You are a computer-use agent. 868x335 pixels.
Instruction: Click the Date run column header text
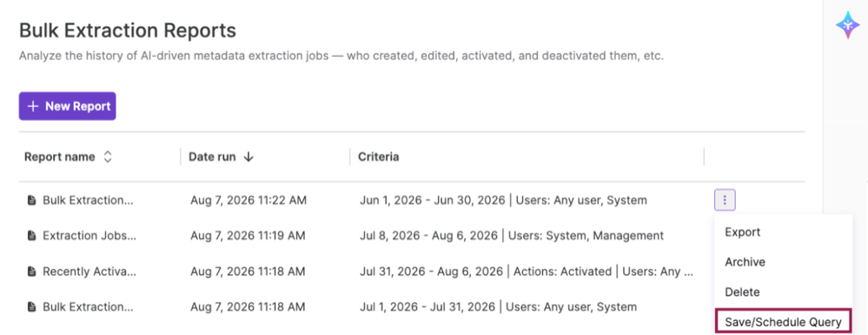click(x=212, y=157)
